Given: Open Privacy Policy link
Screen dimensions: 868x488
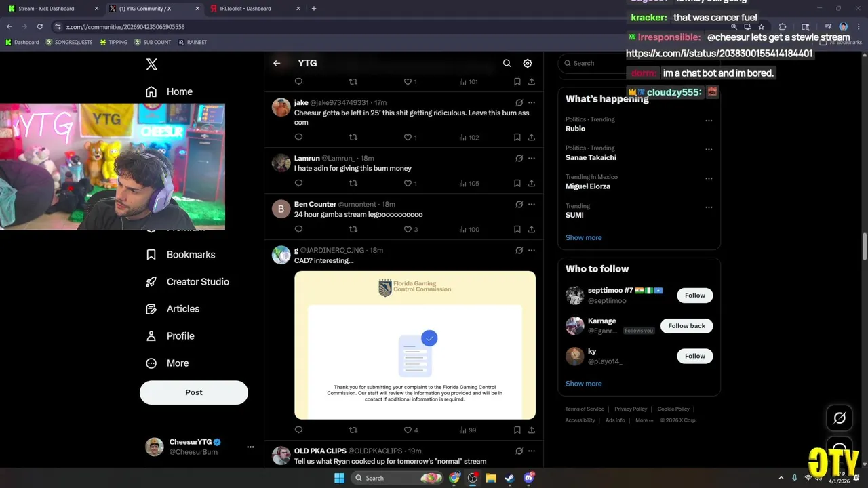Looking at the screenshot, I should [x=631, y=409].
